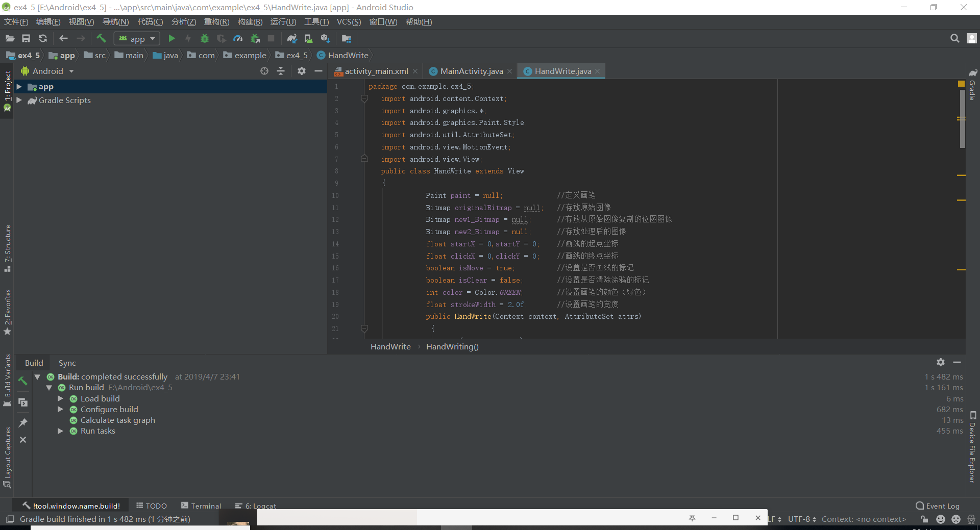Collapse all nodes in the Project panel

click(281, 71)
